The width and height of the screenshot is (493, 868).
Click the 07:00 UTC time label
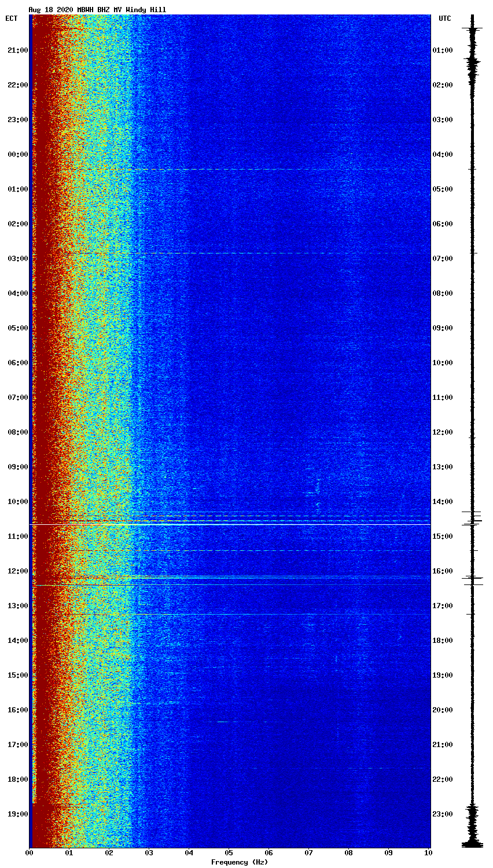click(x=443, y=259)
